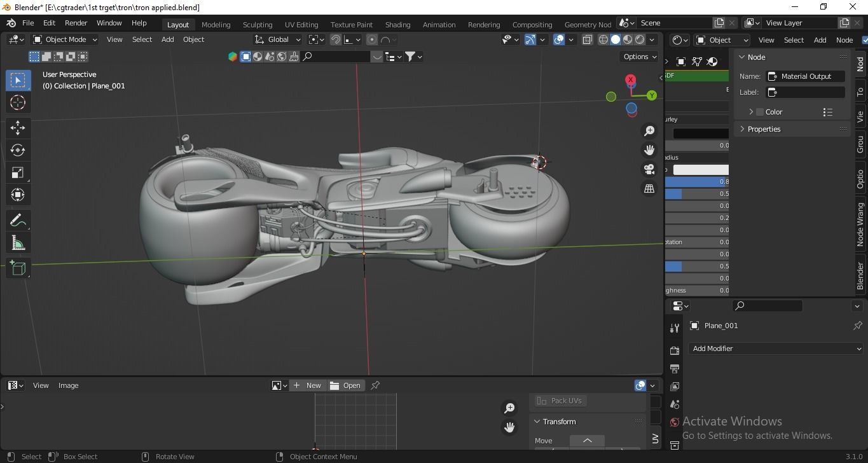868x463 pixels.
Task: Select the Annotate tool
Action: pos(18,221)
